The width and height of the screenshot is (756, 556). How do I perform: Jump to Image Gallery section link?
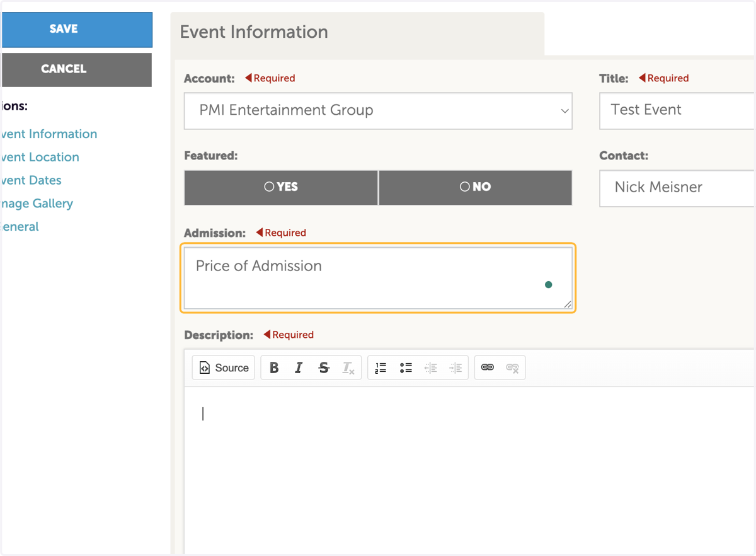(x=37, y=204)
